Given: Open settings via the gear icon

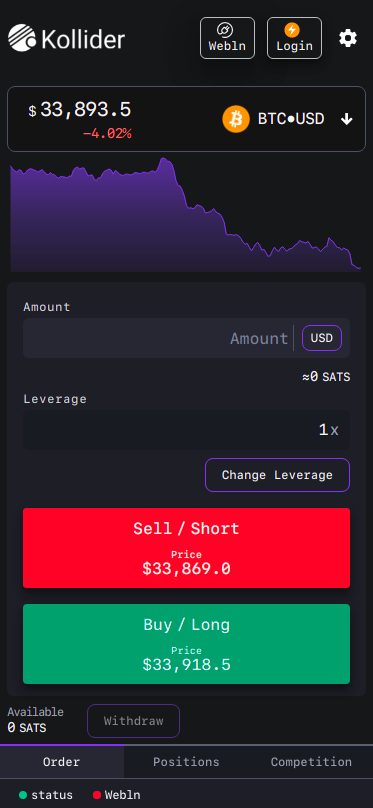Looking at the screenshot, I should (348, 38).
